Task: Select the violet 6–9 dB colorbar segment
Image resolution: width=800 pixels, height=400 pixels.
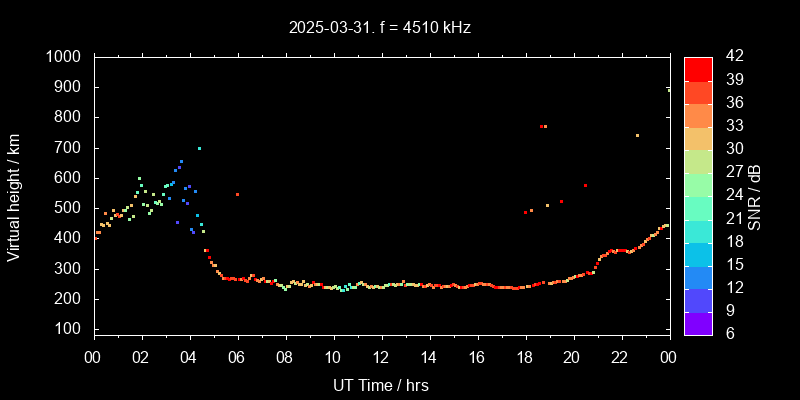Action: click(x=698, y=323)
